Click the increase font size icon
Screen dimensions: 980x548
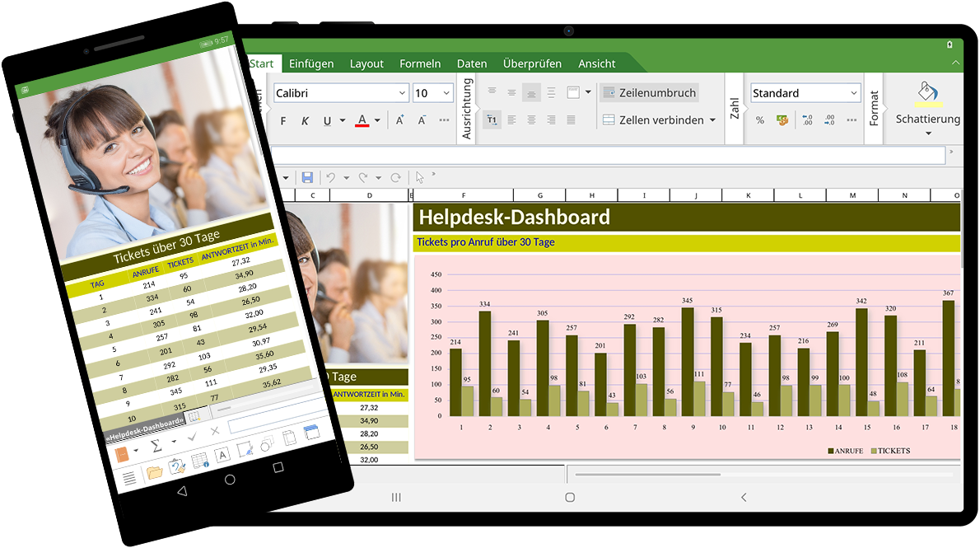tap(400, 120)
